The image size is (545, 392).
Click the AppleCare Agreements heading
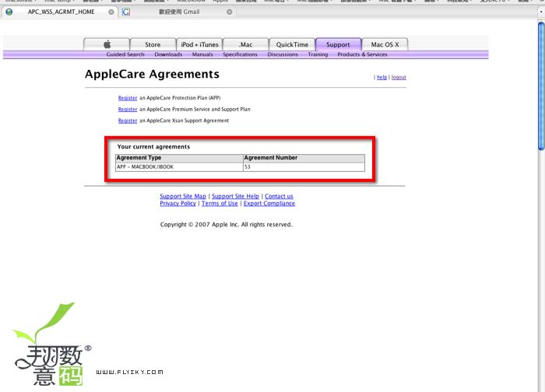pyautogui.click(x=152, y=74)
